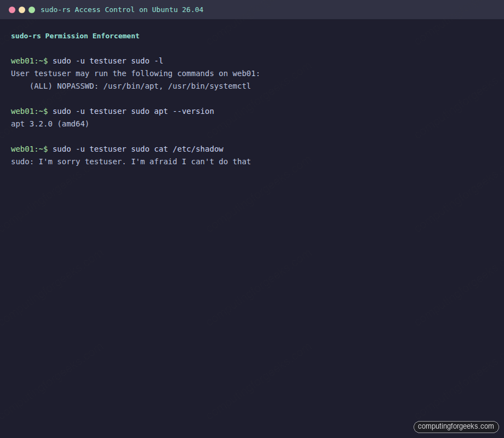Viewport: 504px width, 438px height.
Task: Click the computingforgeeks.com badge border
Action: 415,427
